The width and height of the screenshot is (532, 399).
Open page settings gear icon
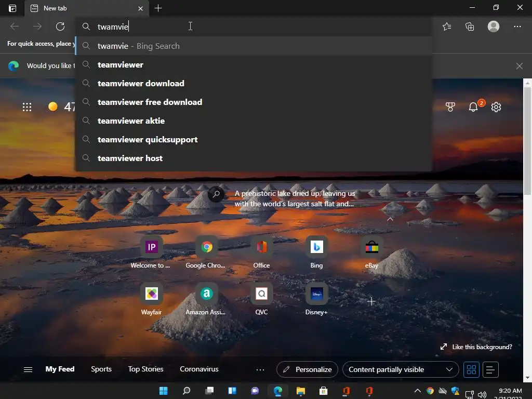point(496,107)
